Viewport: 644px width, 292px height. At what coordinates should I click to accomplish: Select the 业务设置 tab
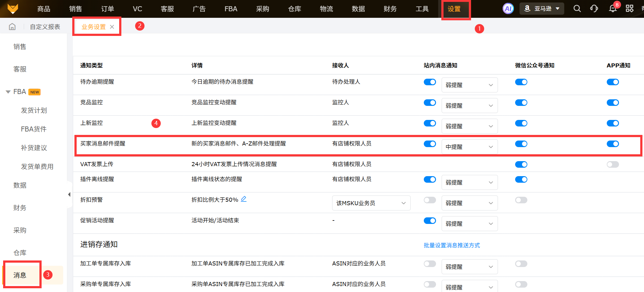[94, 27]
